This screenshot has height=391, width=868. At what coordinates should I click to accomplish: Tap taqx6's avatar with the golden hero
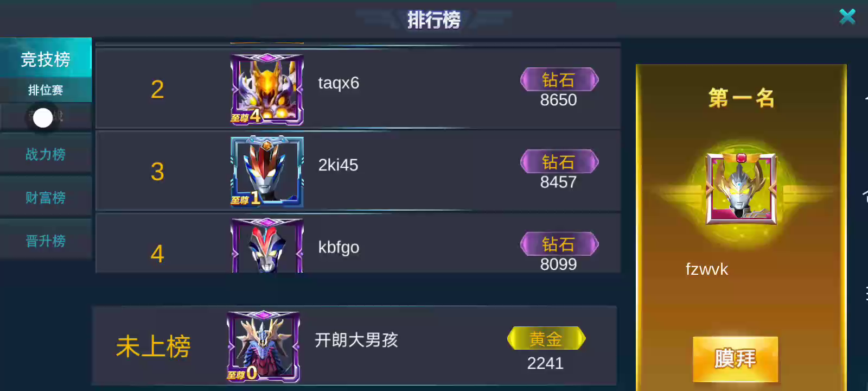(267, 90)
